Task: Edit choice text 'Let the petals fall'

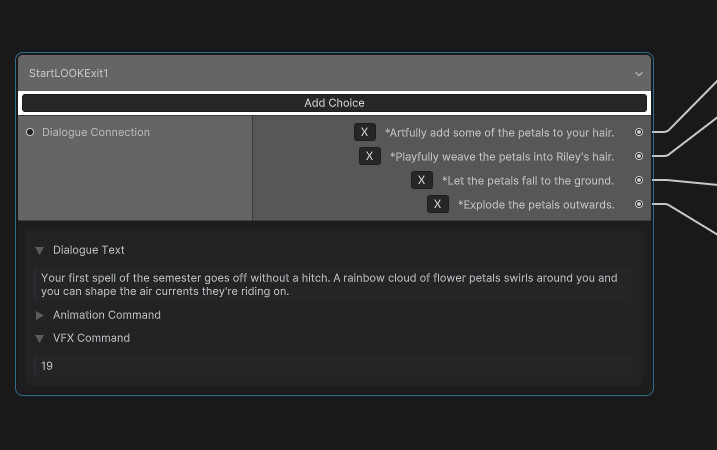Action: coord(528,181)
